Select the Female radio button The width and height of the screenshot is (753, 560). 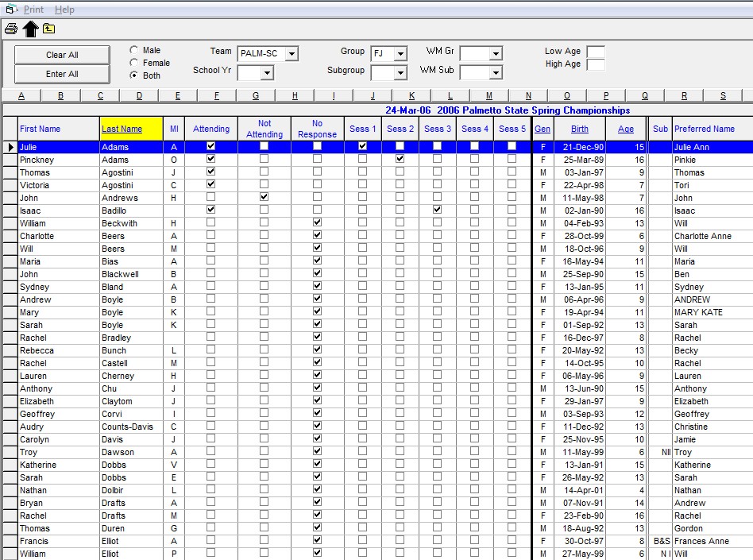[133, 63]
